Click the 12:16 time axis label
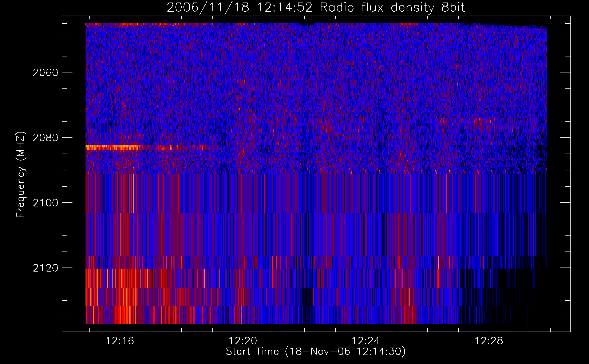The height and width of the screenshot is (364, 589). [120, 341]
